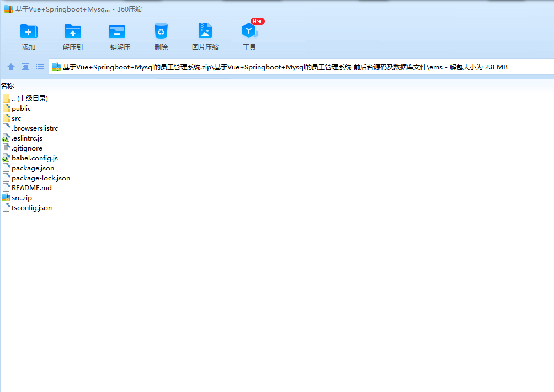
Task: Click the src folder icon
Action: pos(6,118)
